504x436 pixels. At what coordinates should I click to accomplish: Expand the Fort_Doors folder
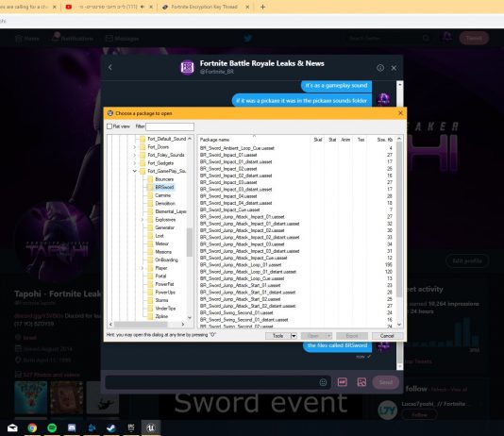[x=135, y=147]
